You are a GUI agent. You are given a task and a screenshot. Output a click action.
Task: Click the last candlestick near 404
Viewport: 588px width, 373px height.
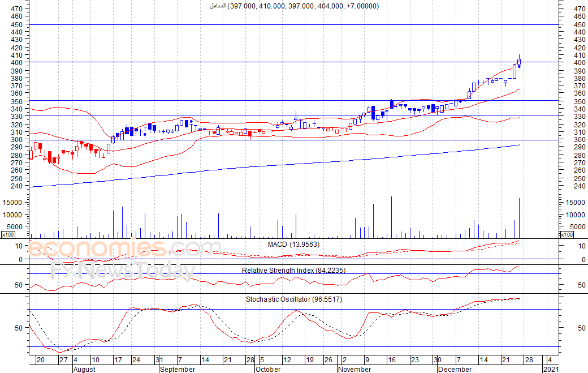pos(520,61)
